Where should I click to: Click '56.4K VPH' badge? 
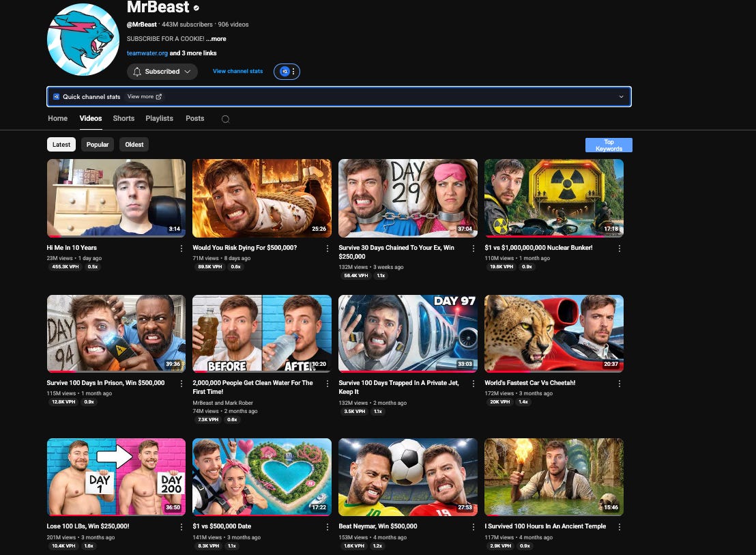[355, 276]
